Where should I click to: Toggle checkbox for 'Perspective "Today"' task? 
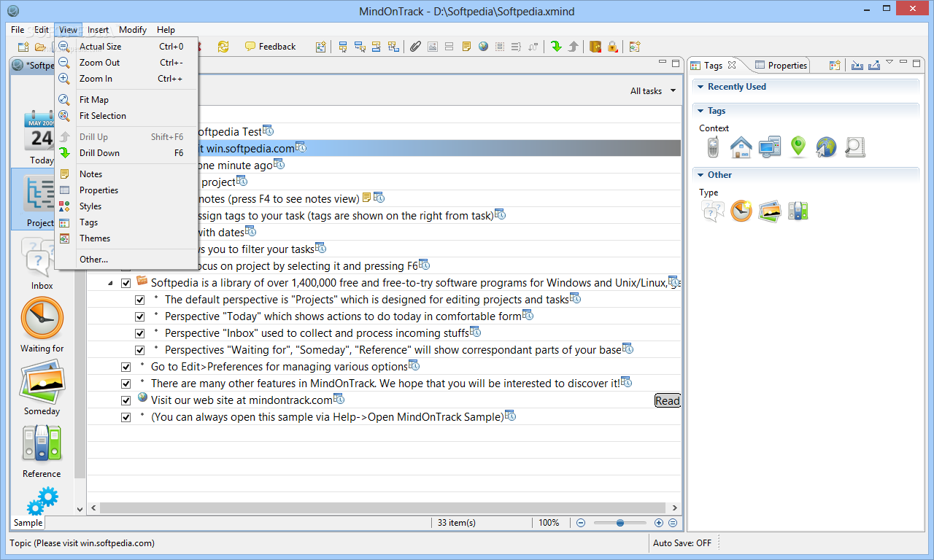pos(139,316)
